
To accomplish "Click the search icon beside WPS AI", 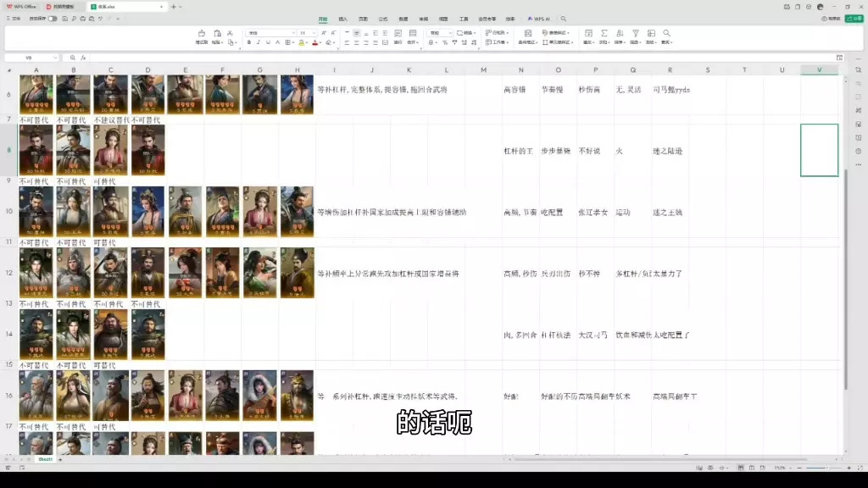I will coord(564,19).
